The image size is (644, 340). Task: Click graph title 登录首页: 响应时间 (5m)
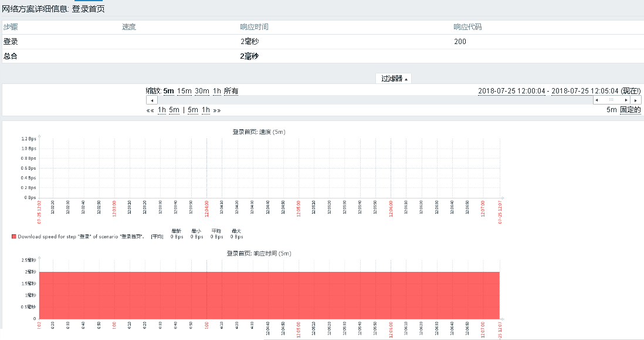259,253
